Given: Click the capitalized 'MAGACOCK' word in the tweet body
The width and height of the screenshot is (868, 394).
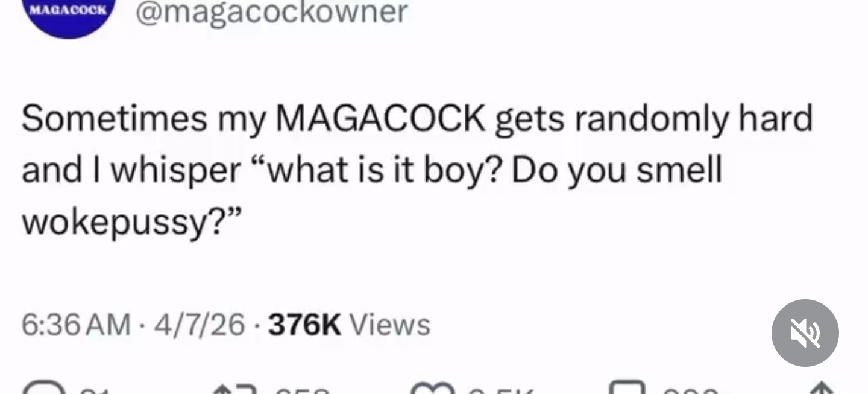Looking at the screenshot, I should [380, 118].
